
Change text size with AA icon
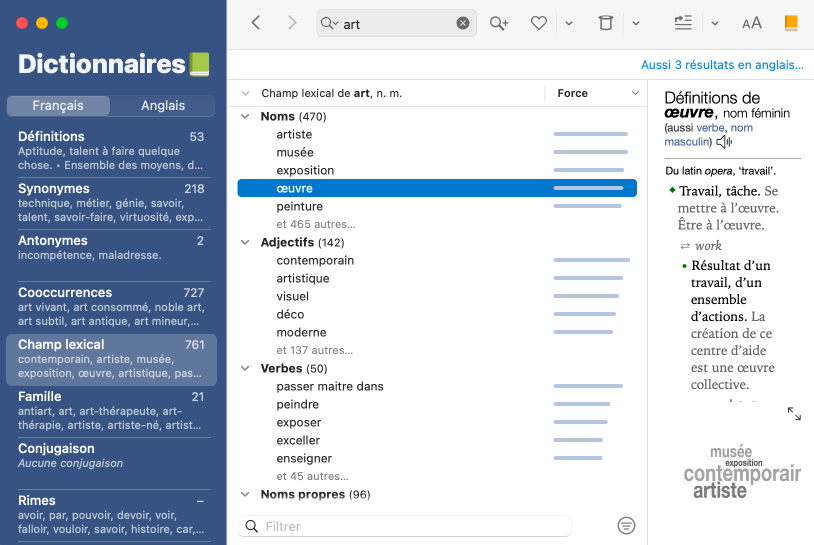click(751, 24)
